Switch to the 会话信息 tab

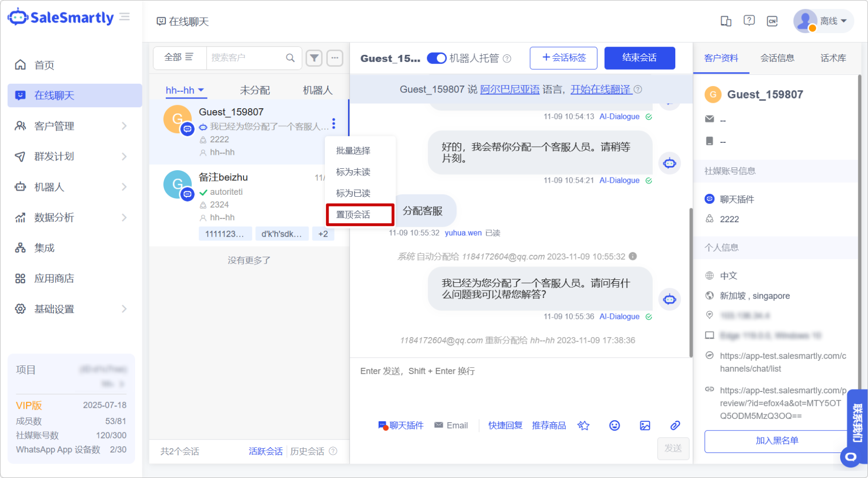[x=777, y=58]
